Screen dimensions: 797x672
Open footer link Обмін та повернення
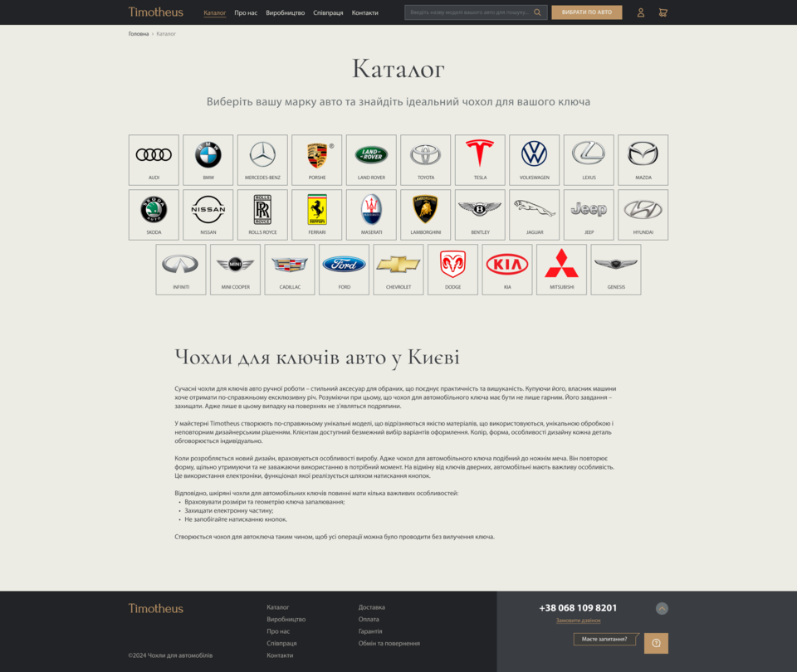click(389, 644)
